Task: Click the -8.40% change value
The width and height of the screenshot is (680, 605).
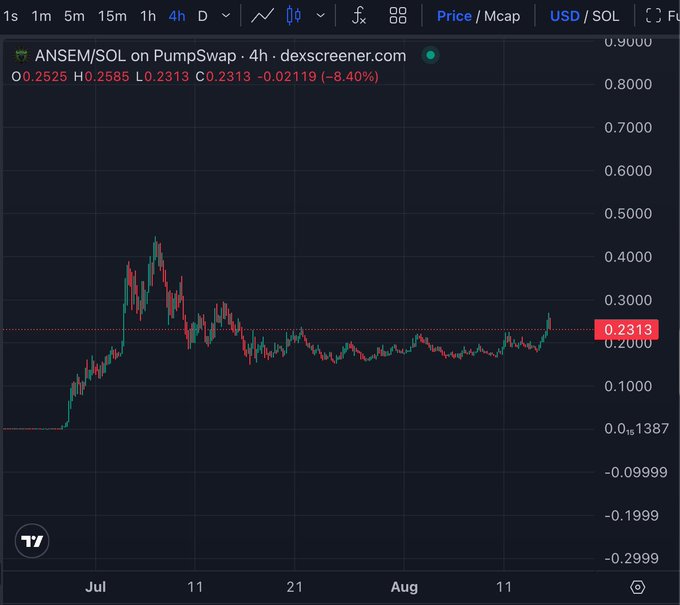Action: 350,77
